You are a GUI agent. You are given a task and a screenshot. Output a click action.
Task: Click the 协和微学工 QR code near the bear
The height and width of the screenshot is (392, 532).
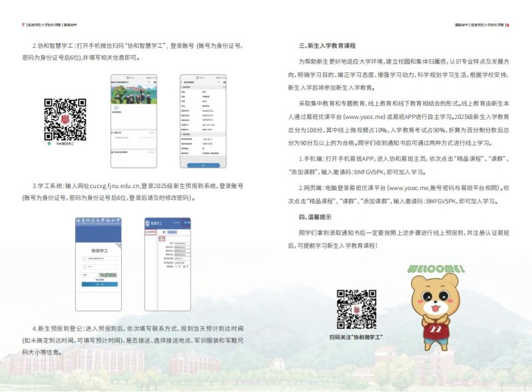[x=356, y=309]
